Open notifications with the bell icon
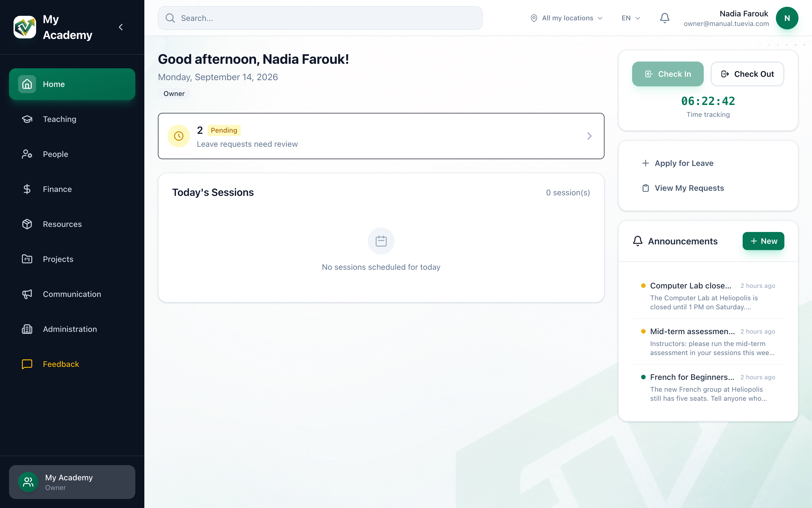Image resolution: width=812 pixels, height=508 pixels. tap(665, 18)
